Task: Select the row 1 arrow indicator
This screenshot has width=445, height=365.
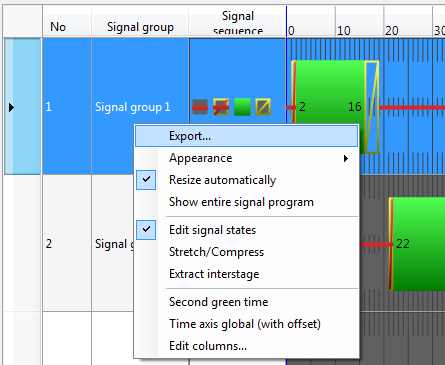Action: click(x=11, y=107)
